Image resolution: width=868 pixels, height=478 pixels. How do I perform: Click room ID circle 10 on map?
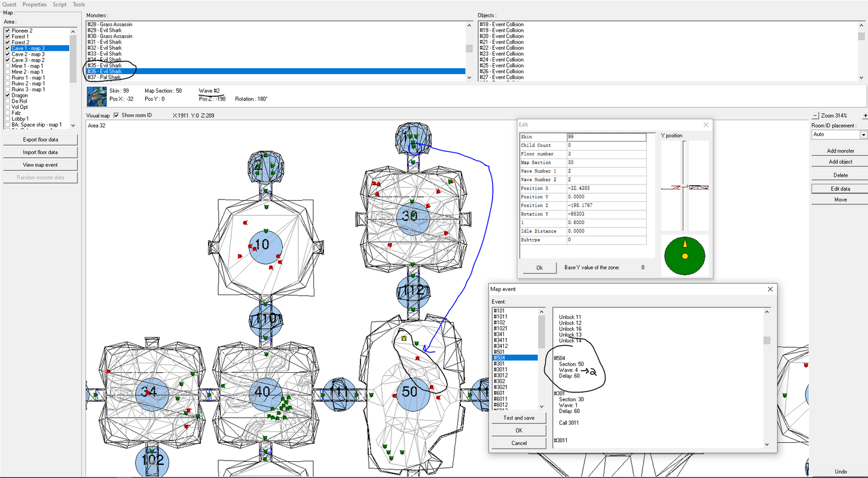pos(262,244)
